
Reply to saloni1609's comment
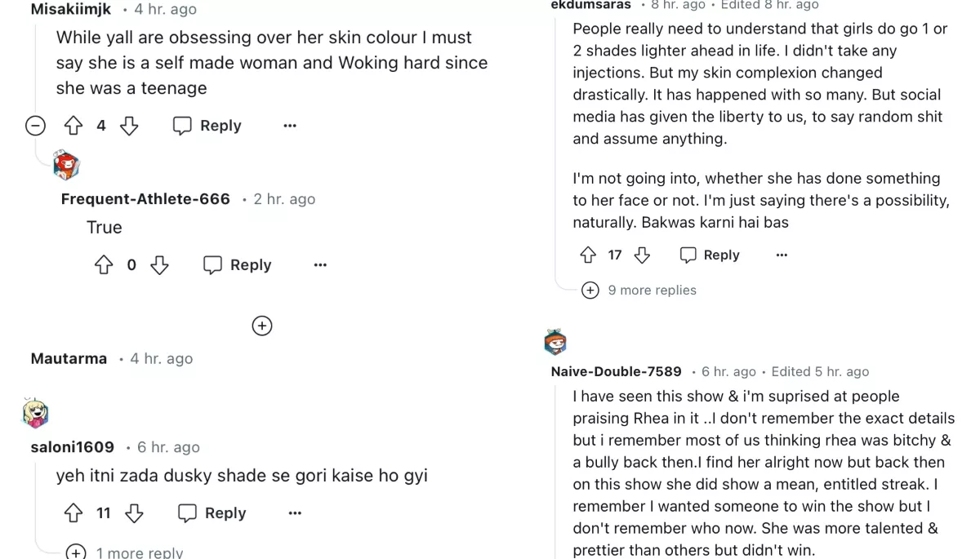coord(212,513)
